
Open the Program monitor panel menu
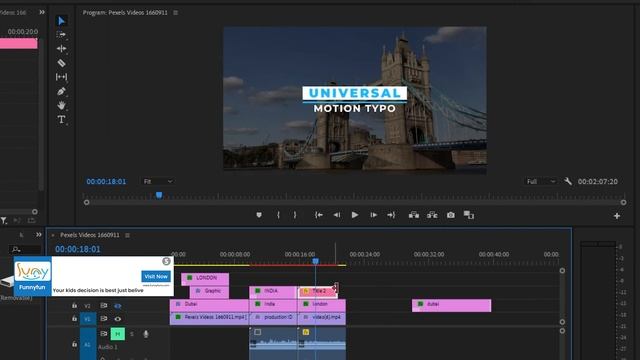pyautogui.click(x=176, y=13)
